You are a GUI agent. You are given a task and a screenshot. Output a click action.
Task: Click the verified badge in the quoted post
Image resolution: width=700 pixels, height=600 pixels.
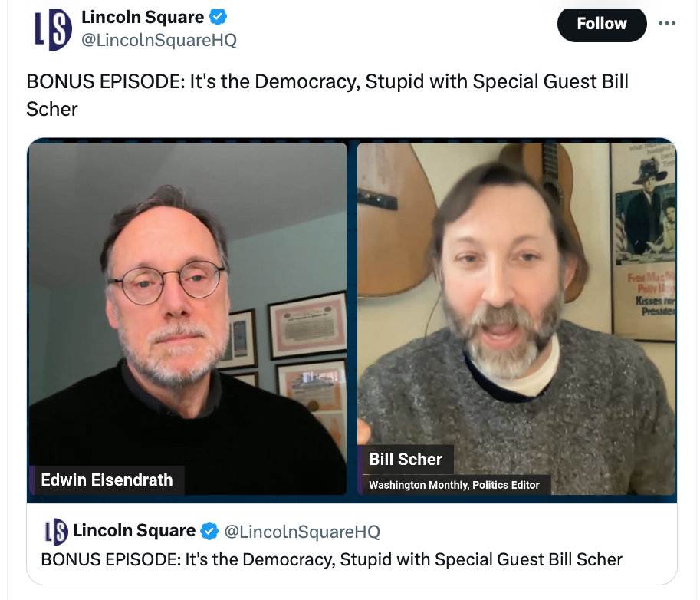209,531
